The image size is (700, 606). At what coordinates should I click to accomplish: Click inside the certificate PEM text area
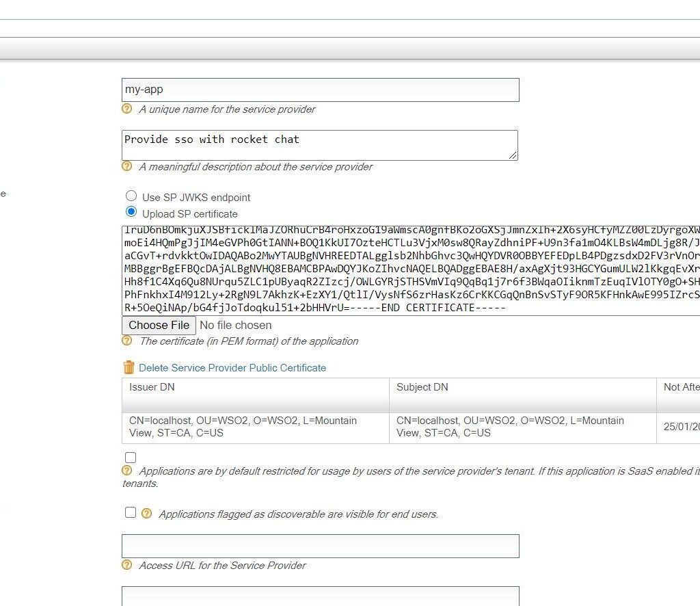410,271
